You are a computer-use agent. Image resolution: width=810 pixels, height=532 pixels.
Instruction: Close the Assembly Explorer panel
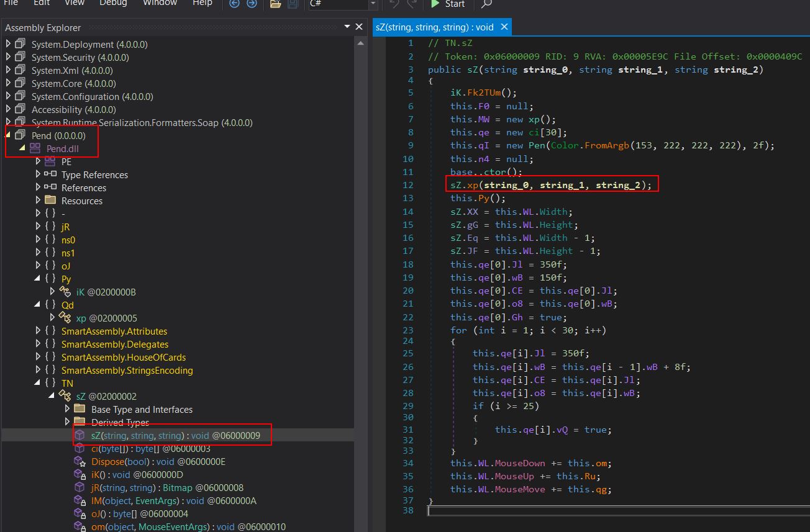pyautogui.click(x=358, y=27)
